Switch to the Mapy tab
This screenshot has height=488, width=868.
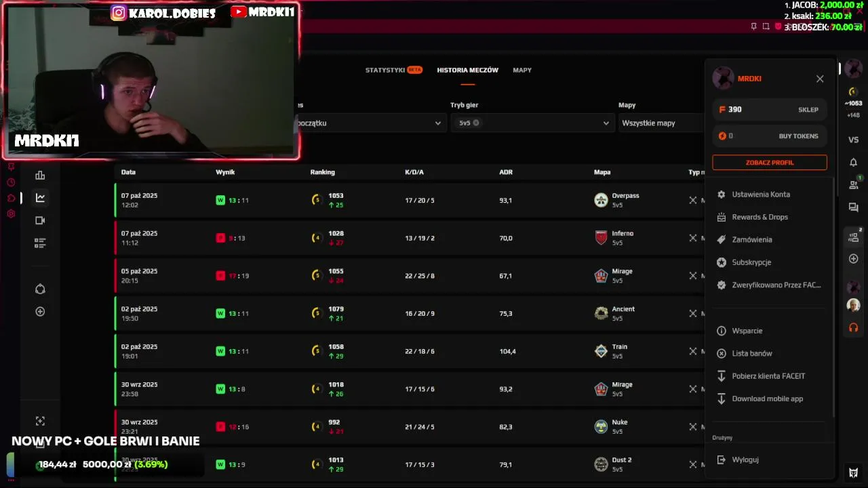tap(522, 70)
